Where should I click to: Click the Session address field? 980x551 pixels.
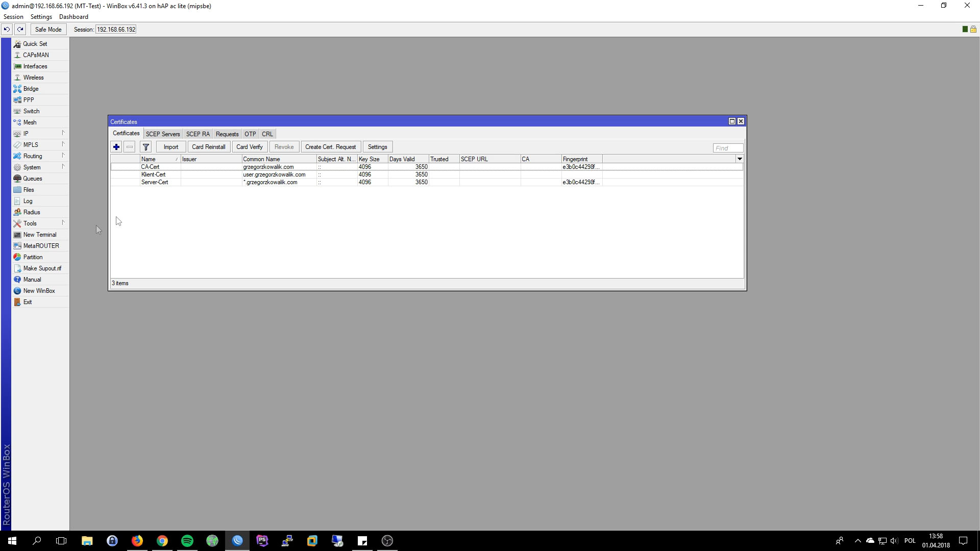click(116, 30)
